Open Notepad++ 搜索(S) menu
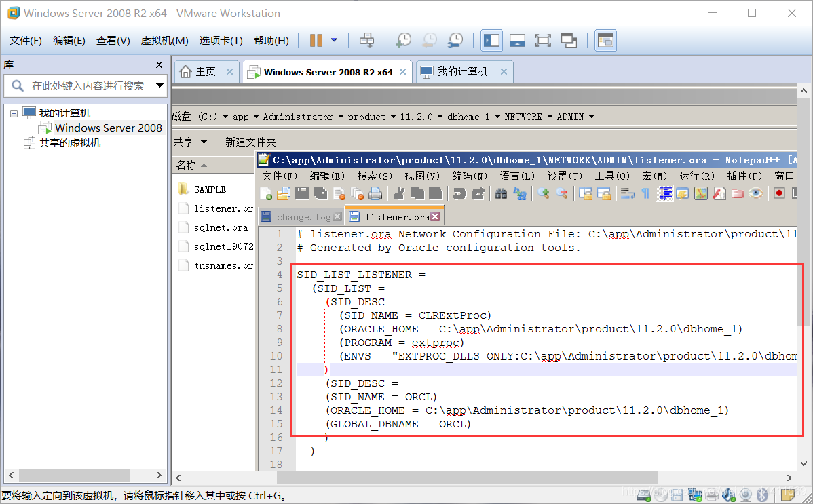 (375, 176)
